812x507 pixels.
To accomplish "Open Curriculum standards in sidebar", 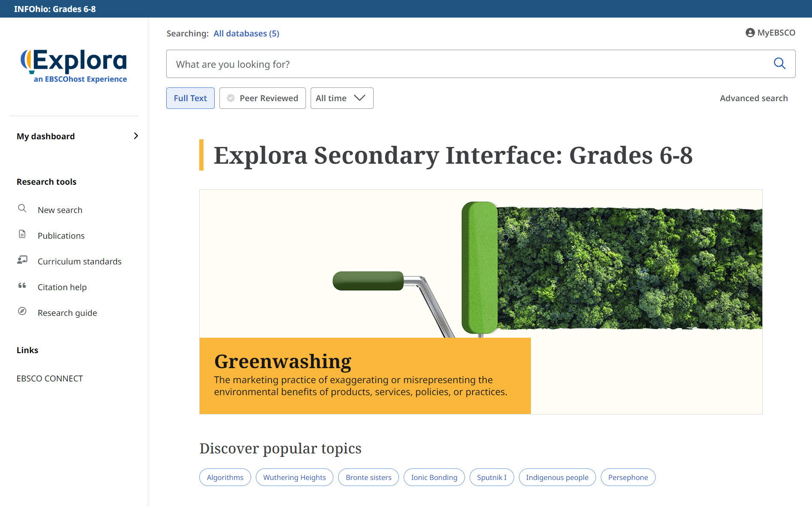I will pyautogui.click(x=80, y=261).
